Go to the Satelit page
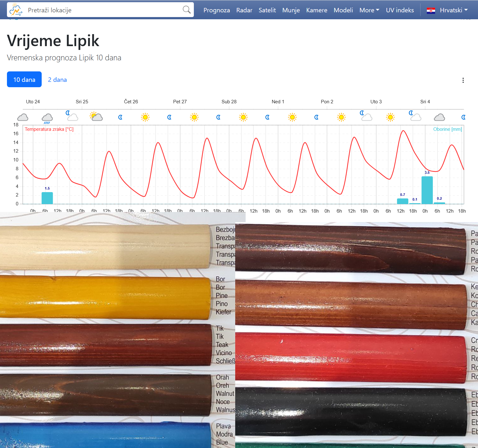478x448 pixels. click(267, 10)
